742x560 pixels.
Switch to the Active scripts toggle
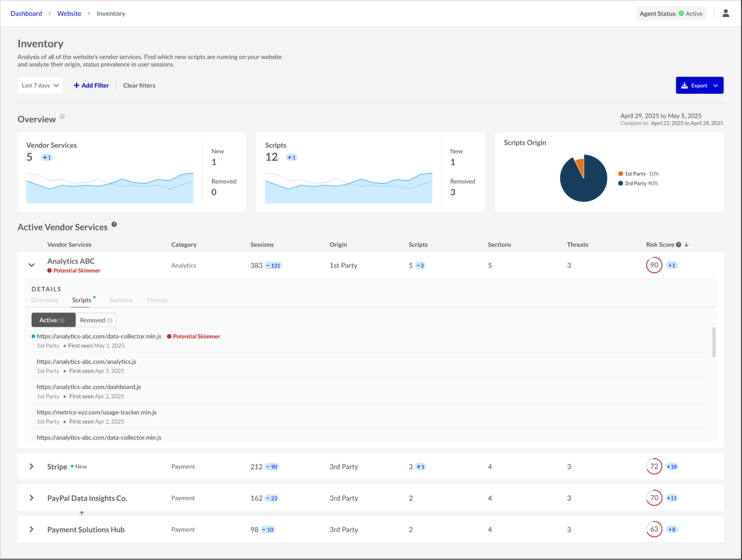(53, 320)
